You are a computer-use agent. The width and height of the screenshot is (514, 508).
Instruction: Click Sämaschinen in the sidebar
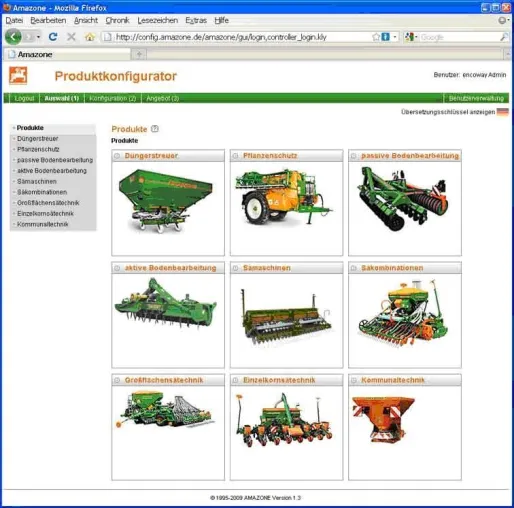37,181
